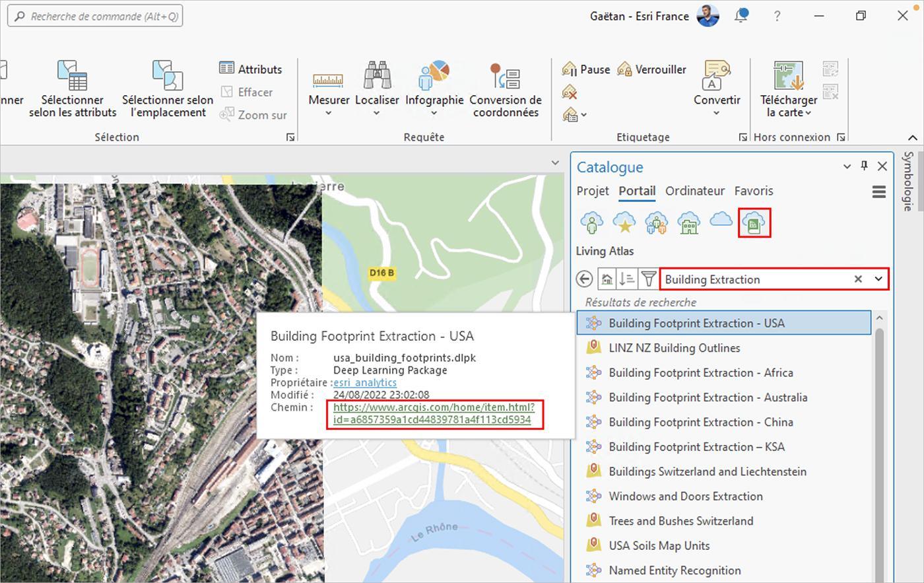Open the search filter funnel

[x=649, y=279]
